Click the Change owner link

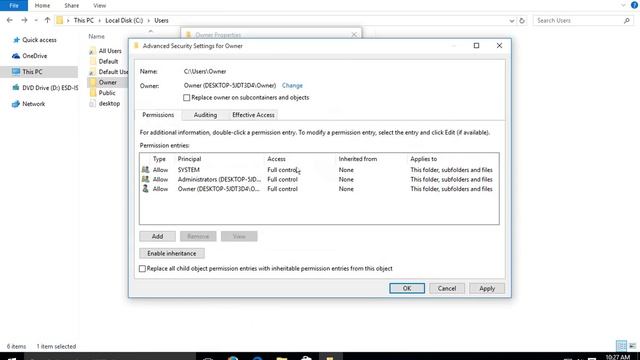(x=292, y=85)
